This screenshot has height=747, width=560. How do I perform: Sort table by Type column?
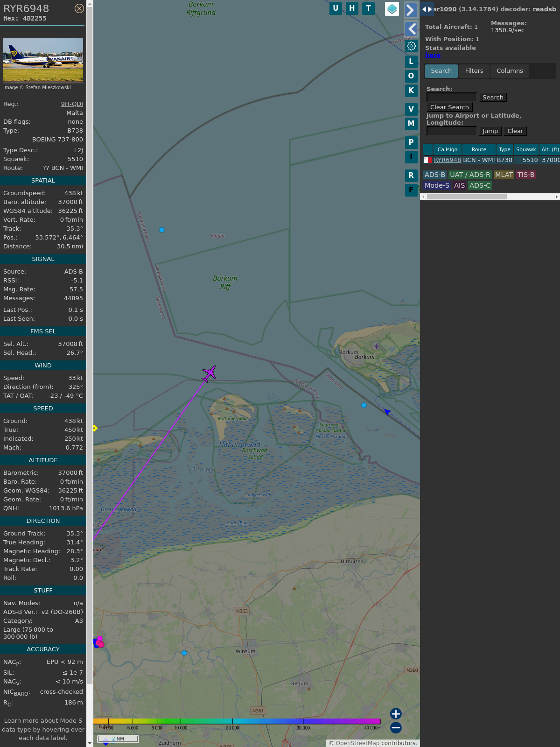coord(504,149)
